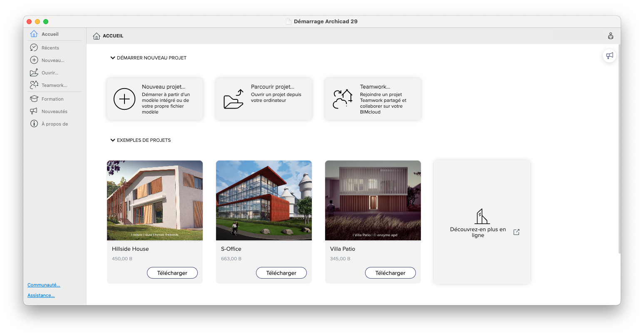The width and height of the screenshot is (644, 336).
Task: Click the S-Office project name
Action: tap(231, 249)
